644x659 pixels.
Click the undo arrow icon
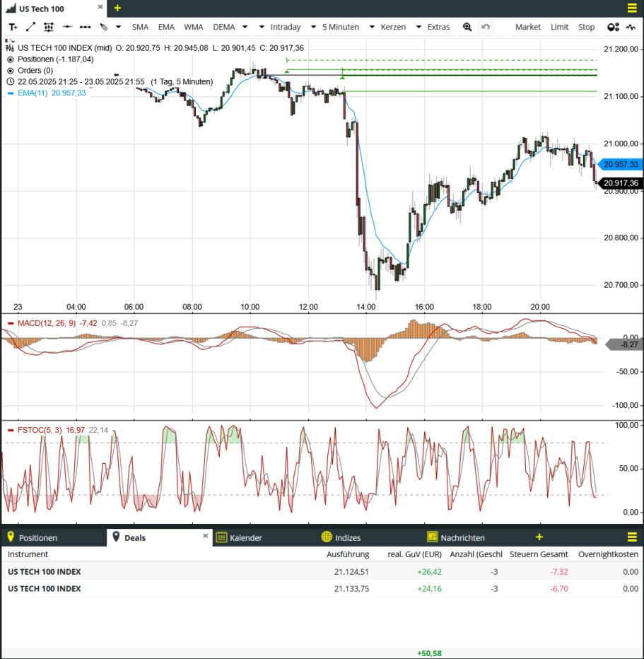pyautogui.click(x=486, y=27)
